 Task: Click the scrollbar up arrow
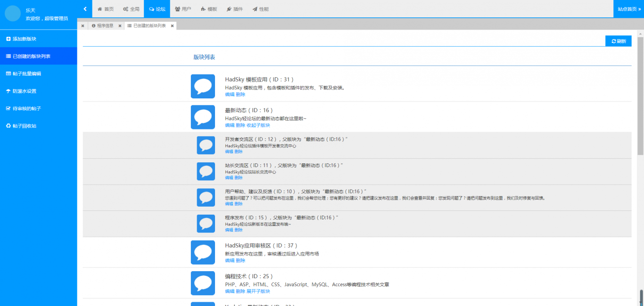click(x=641, y=33)
